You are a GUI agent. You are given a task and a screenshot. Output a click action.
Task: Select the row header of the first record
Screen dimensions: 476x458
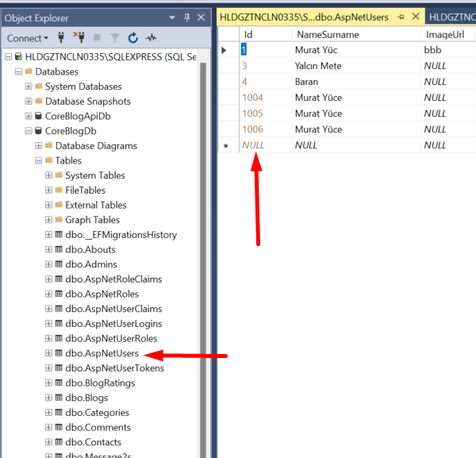tap(228, 50)
